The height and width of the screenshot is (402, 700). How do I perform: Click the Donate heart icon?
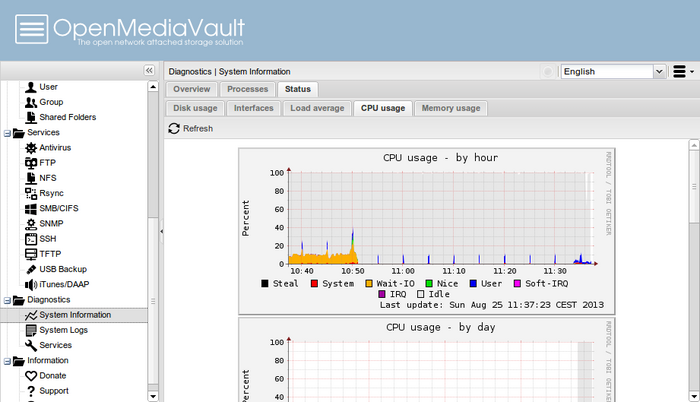click(x=31, y=375)
